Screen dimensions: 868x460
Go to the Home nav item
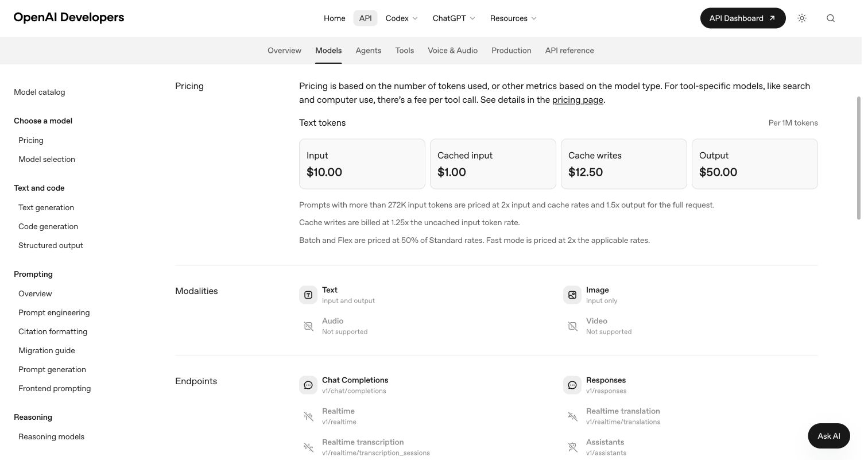[x=335, y=18]
